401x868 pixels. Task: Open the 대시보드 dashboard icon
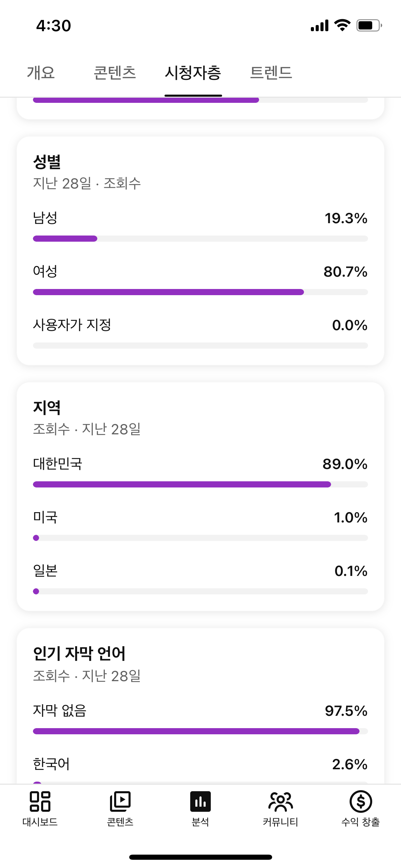coord(40,801)
